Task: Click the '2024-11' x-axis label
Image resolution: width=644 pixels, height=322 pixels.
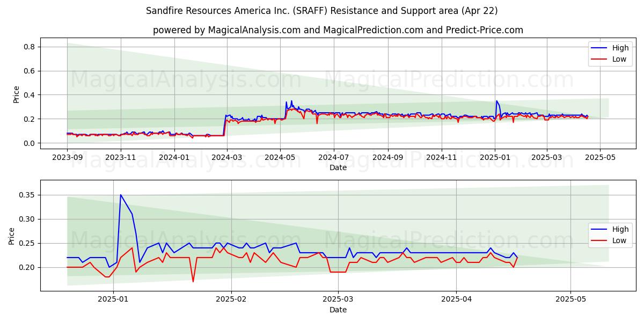Action: [x=441, y=158]
